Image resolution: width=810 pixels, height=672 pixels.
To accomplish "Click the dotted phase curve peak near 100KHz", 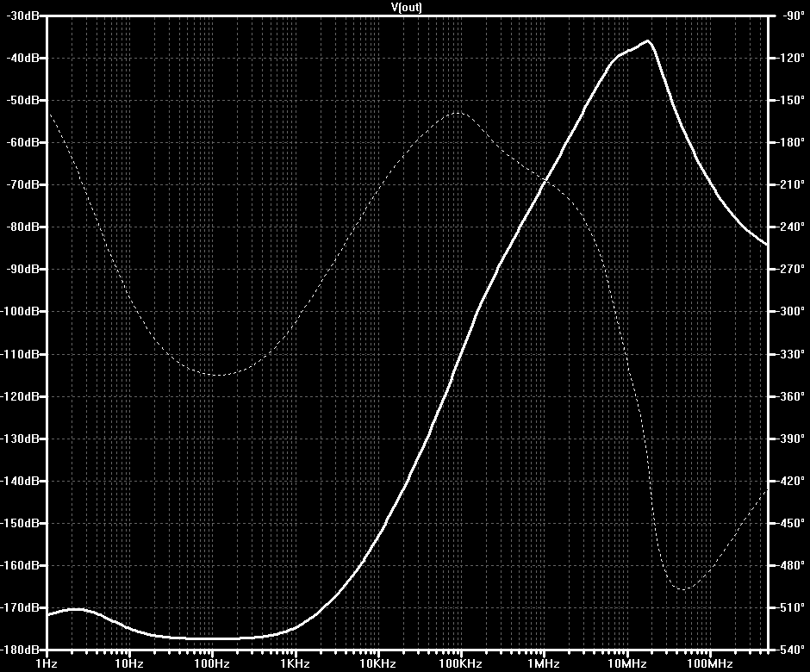I will [x=459, y=112].
